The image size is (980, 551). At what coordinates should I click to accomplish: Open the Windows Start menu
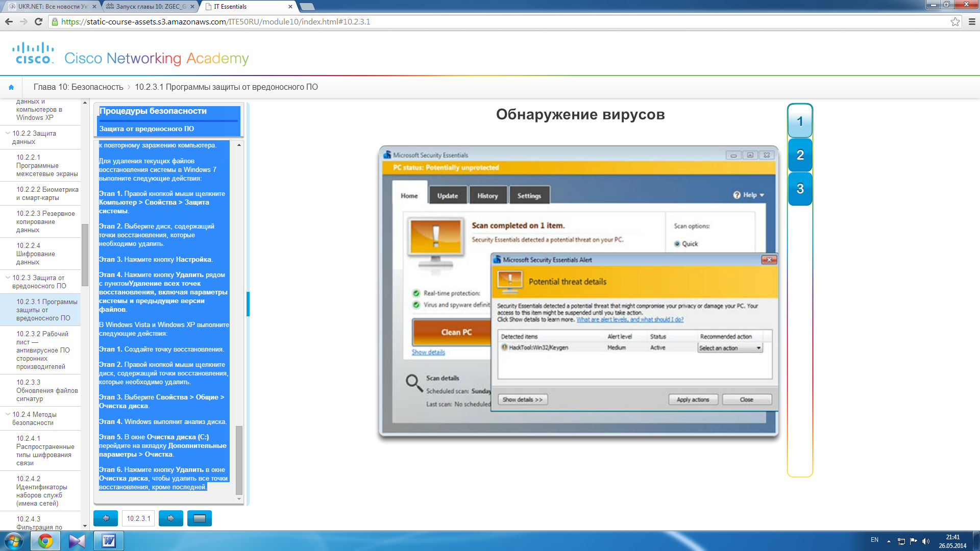[x=14, y=541]
